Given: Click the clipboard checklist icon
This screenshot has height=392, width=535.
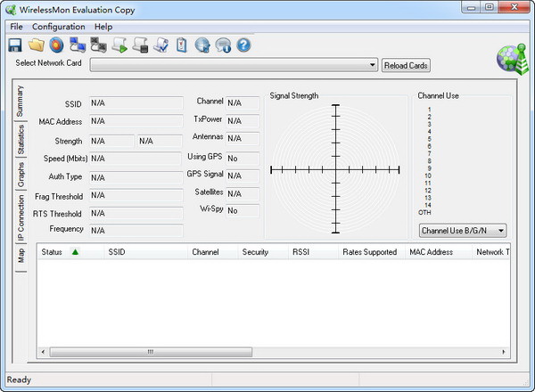Looking at the screenshot, I should tap(182, 45).
